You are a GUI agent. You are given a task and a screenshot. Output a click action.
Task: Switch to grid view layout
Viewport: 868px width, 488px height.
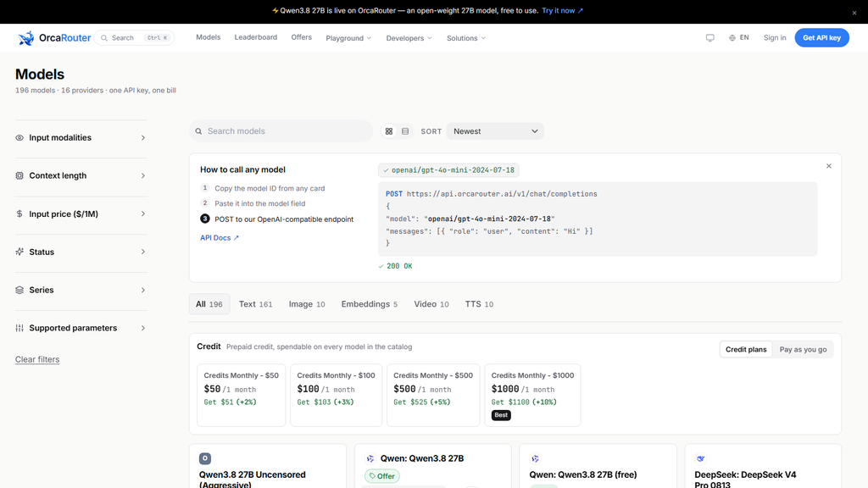(x=389, y=131)
